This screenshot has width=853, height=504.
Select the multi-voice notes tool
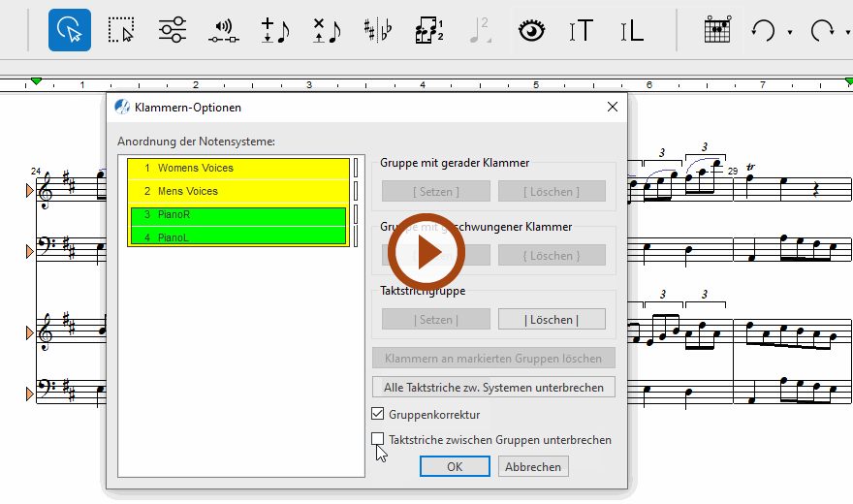click(x=428, y=30)
